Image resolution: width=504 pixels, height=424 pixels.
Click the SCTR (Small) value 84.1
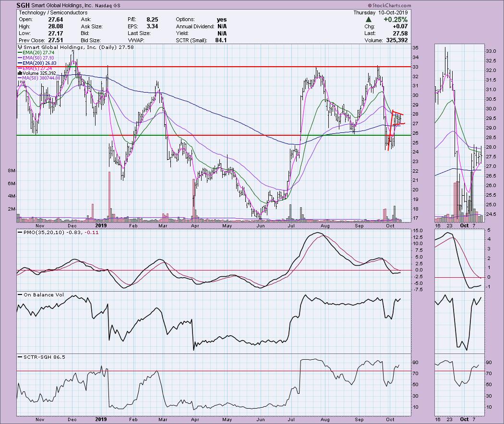221,40
